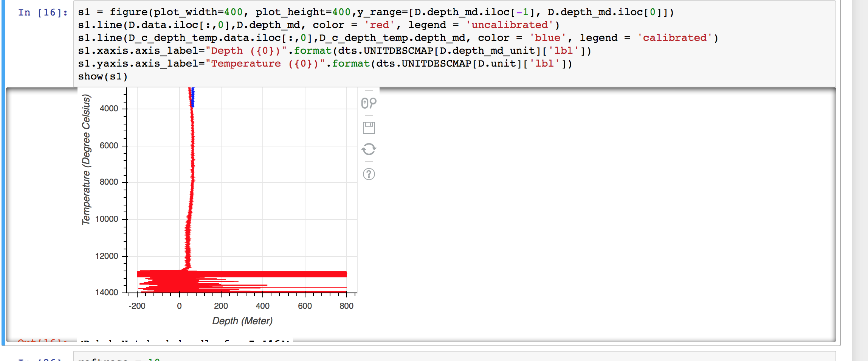Viewport: 868px width, 361px height.
Task: Click the 's1 = figure(' code line
Action: (376, 12)
